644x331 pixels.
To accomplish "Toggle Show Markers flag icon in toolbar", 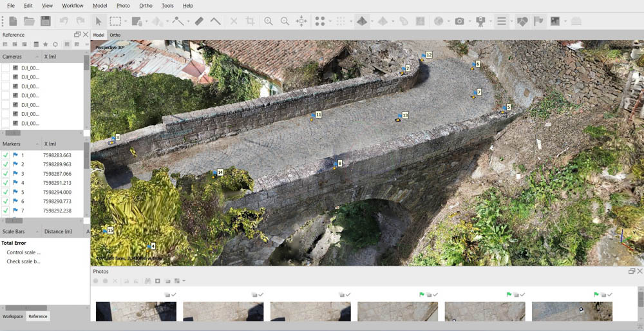I will click(x=538, y=21).
